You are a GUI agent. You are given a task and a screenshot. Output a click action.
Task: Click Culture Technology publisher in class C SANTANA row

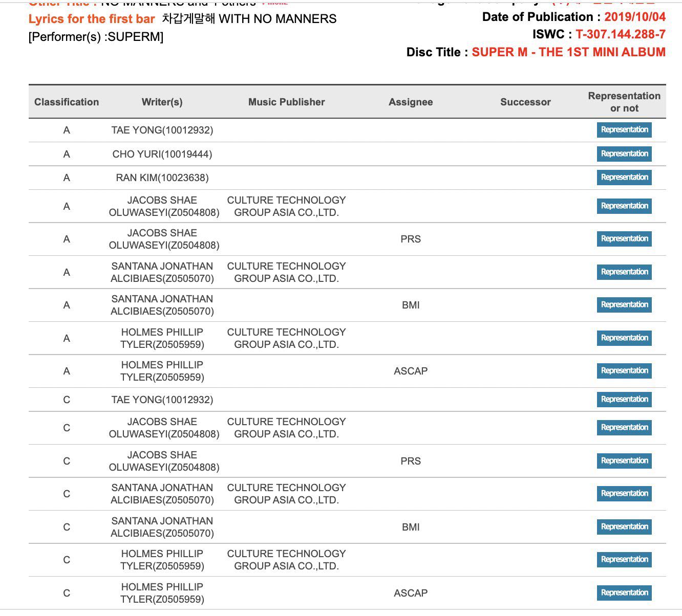(286, 494)
